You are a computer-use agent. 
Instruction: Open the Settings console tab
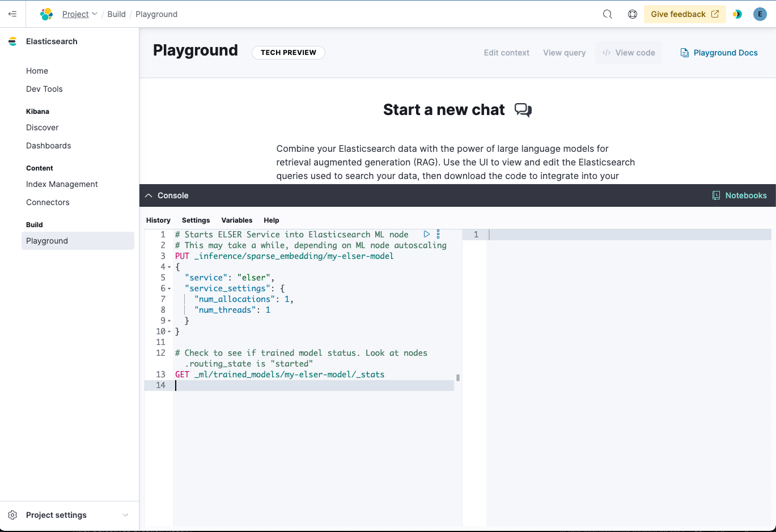pos(196,220)
